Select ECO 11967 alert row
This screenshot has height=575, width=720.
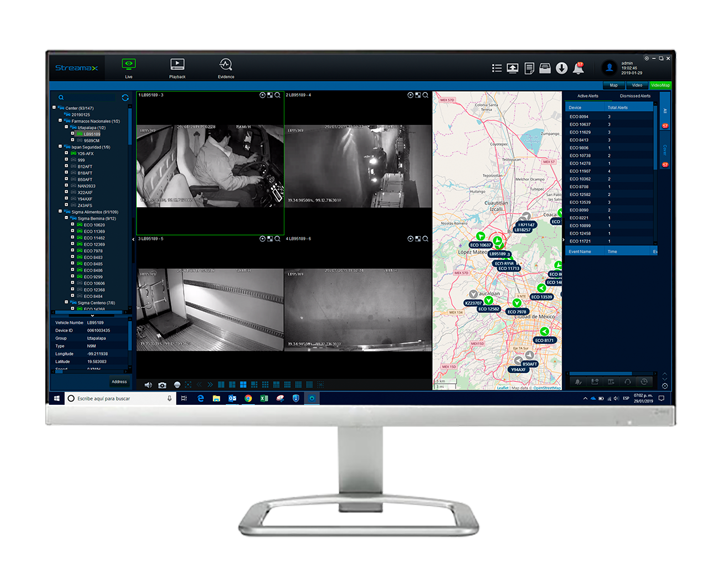609,171
